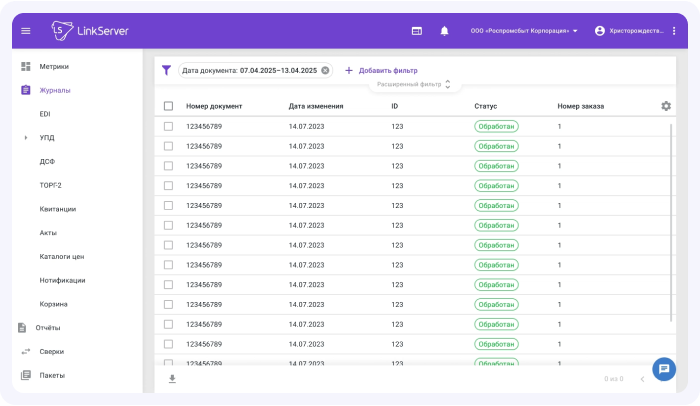Image resolution: width=700 pixels, height=406 pixels.
Task: Click the purple filter funnel icon
Action: pyautogui.click(x=167, y=71)
